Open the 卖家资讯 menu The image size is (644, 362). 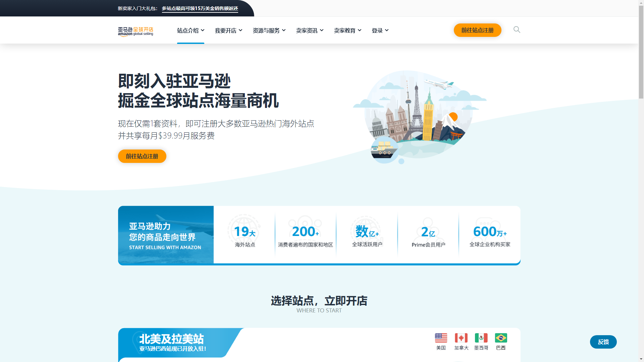coord(310,31)
